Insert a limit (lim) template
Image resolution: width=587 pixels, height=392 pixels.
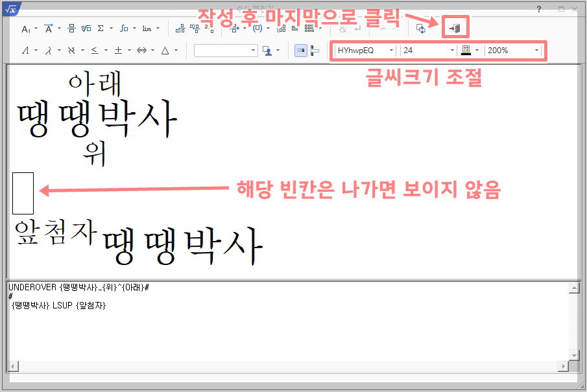tap(147, 28)
